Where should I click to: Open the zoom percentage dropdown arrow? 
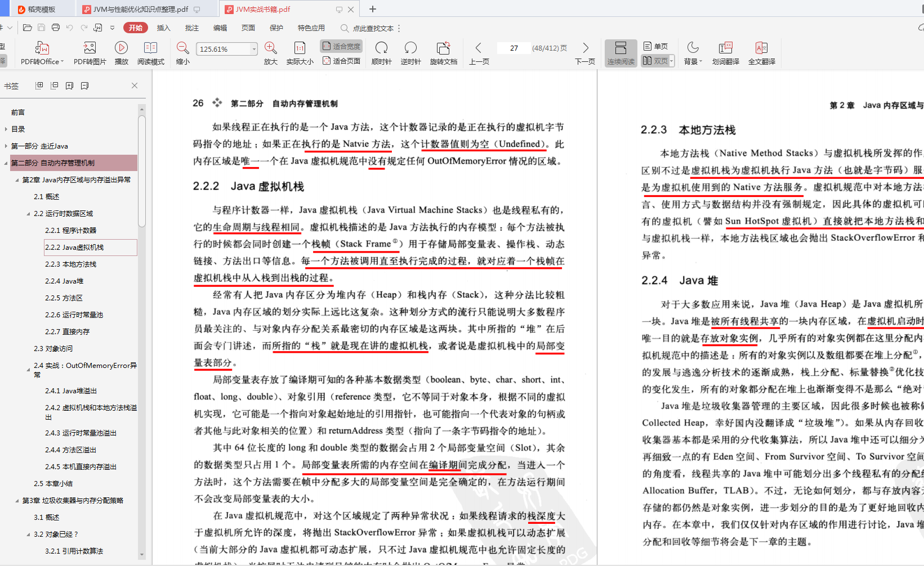(x=254, y=49)
